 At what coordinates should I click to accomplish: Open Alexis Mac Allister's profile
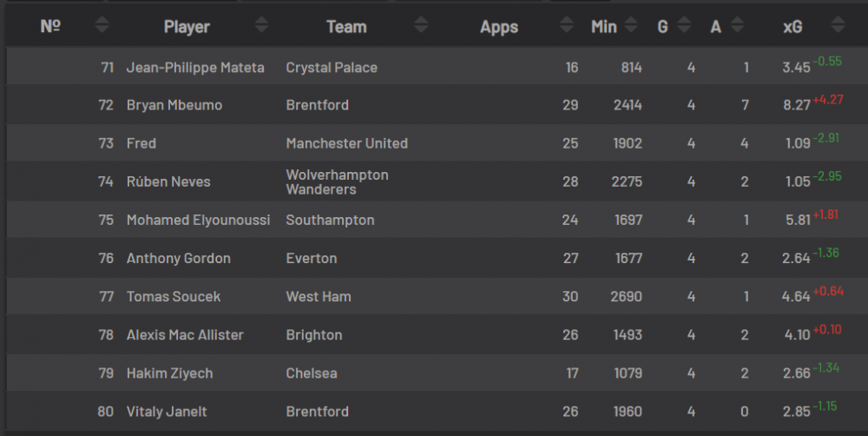(185, 334)
